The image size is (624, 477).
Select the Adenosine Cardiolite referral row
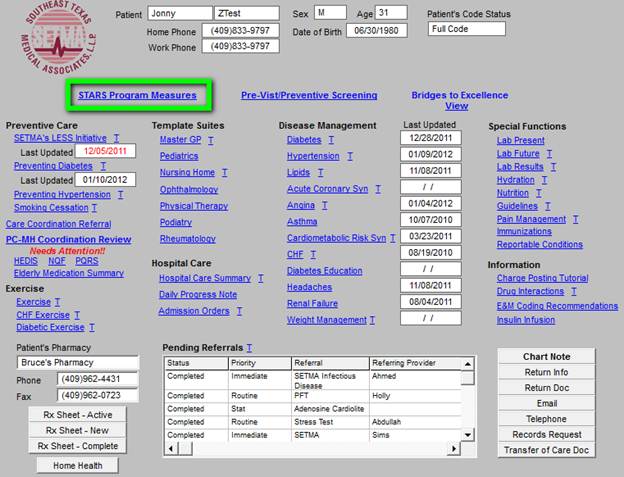click(312, 409)
